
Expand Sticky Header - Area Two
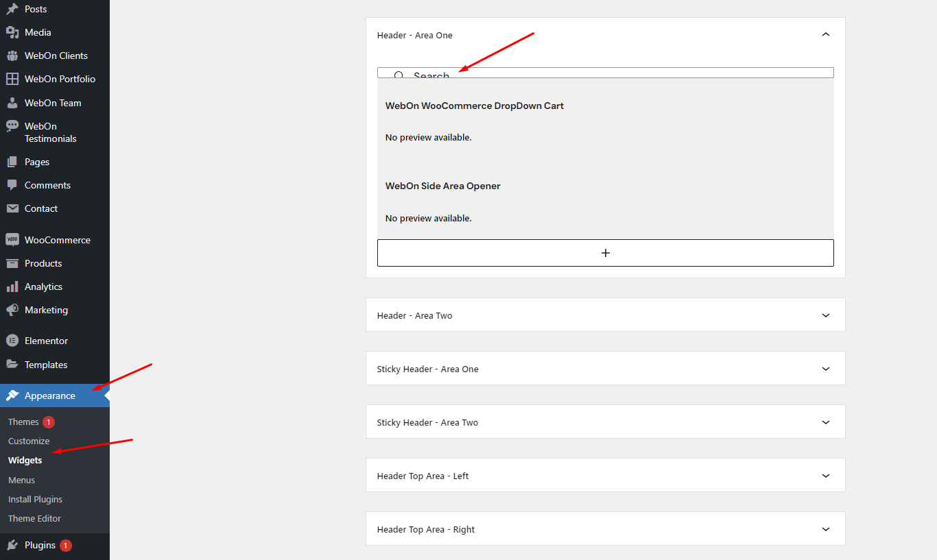click(826, 422)
